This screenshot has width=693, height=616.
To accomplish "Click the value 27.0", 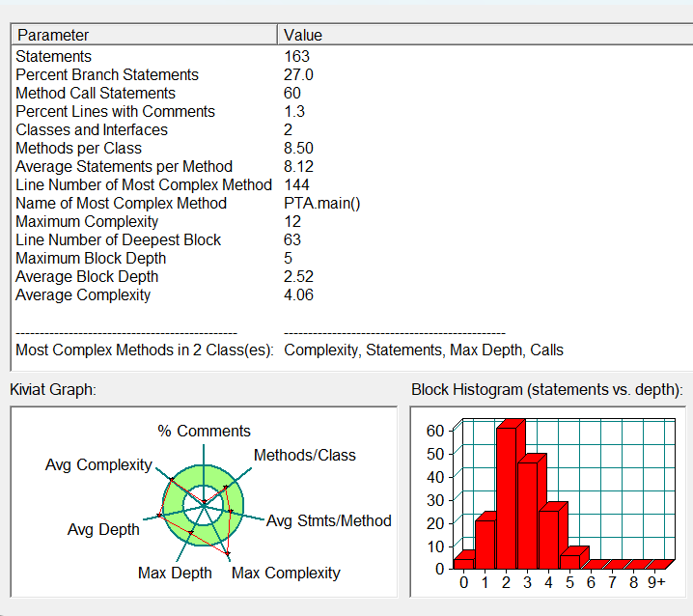I will coord(298,74).
